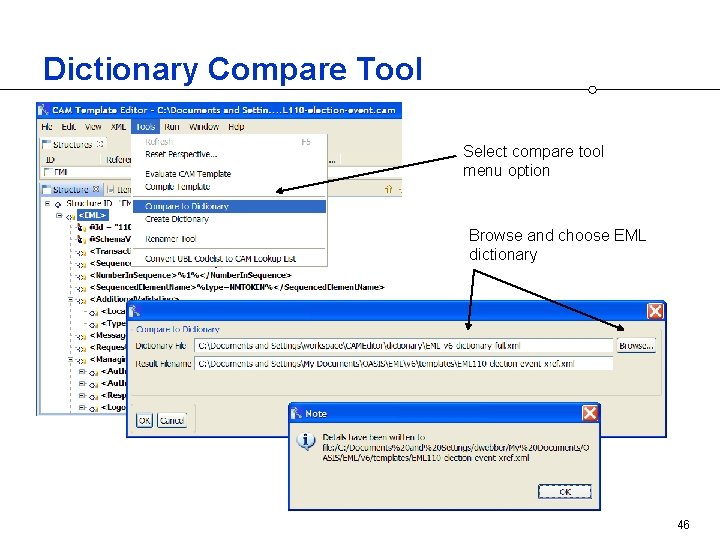Screen dimensions: 720x540
Task: Select Compile Template menu entry
Action: click(177, 186)
